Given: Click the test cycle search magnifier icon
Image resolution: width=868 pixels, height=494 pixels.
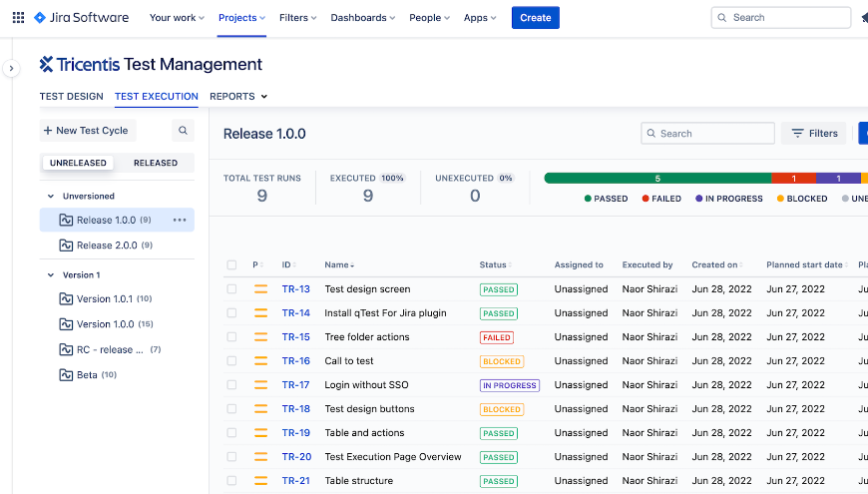Looking at the screenshot, I should point(183,131).
